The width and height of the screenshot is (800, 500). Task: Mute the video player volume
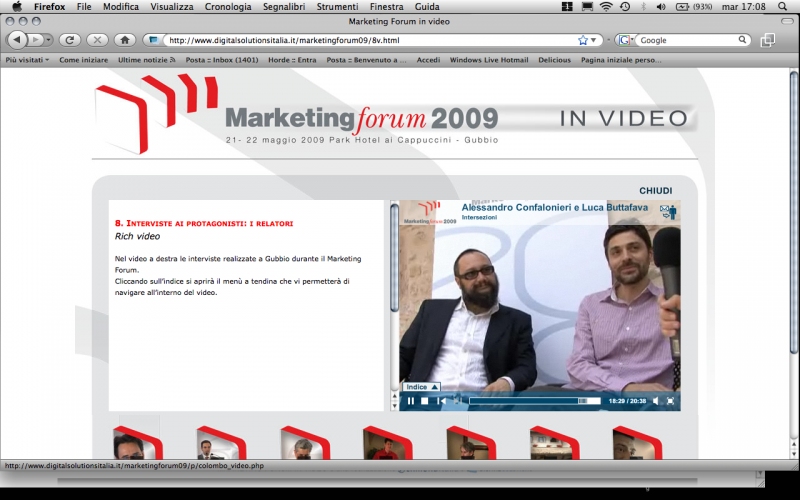[x=656, y=401]
